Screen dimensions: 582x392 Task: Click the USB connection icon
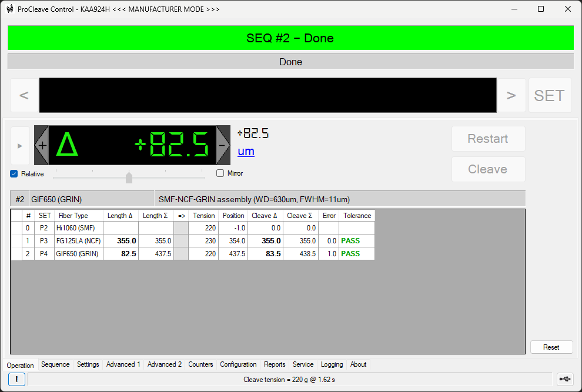tap(566, 380)
